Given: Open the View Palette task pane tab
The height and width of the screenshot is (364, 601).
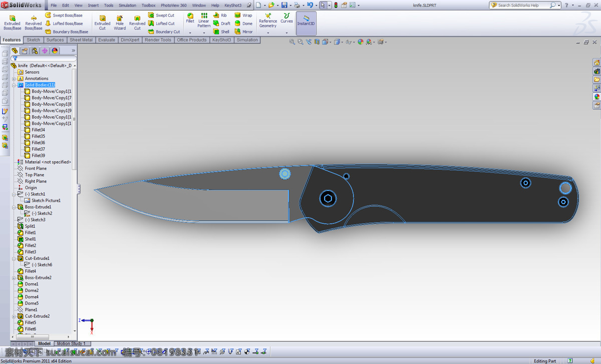Looking at the screenshot, I should pyautogui.click(x=597, y=88).
